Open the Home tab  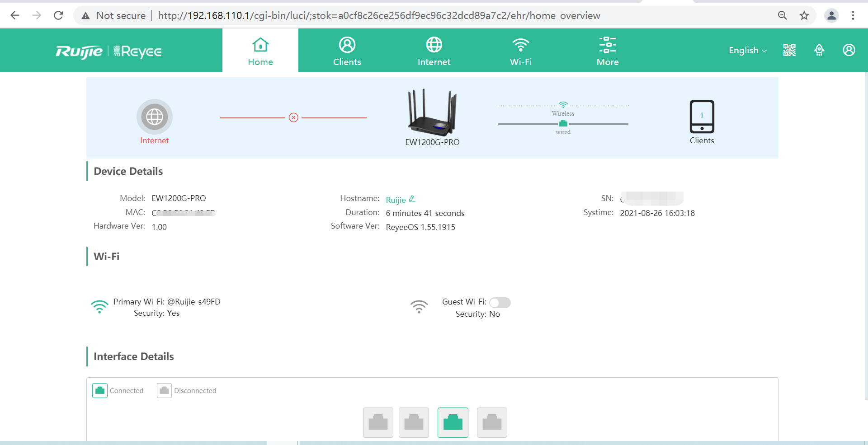tap(260, 51)
